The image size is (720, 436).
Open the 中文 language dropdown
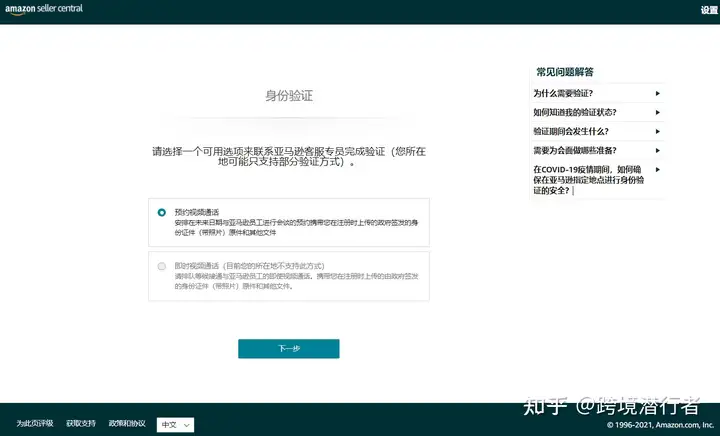tap(175, 425)
